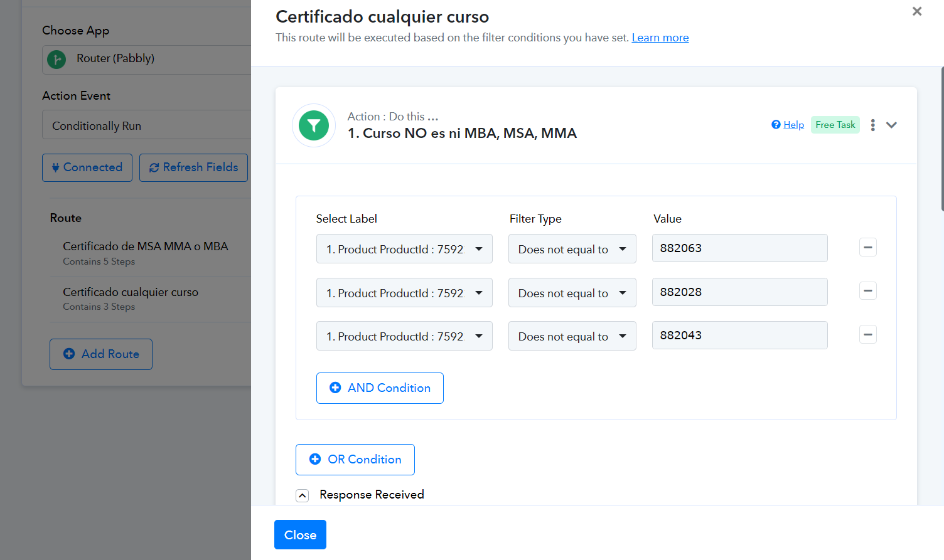
Task: Collapse the filter step chevron
Action: coord(891,125)
